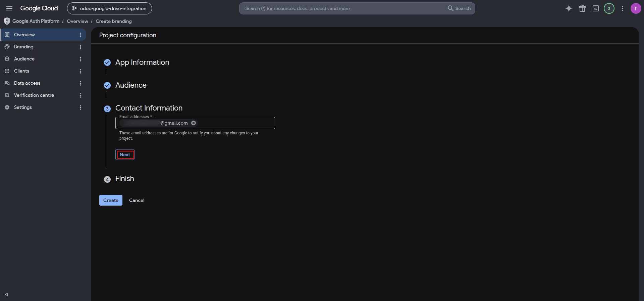Click the Google Auth Platform shield icon
The height and width of the screenshot is (301, 644).
tap(7, 21)
